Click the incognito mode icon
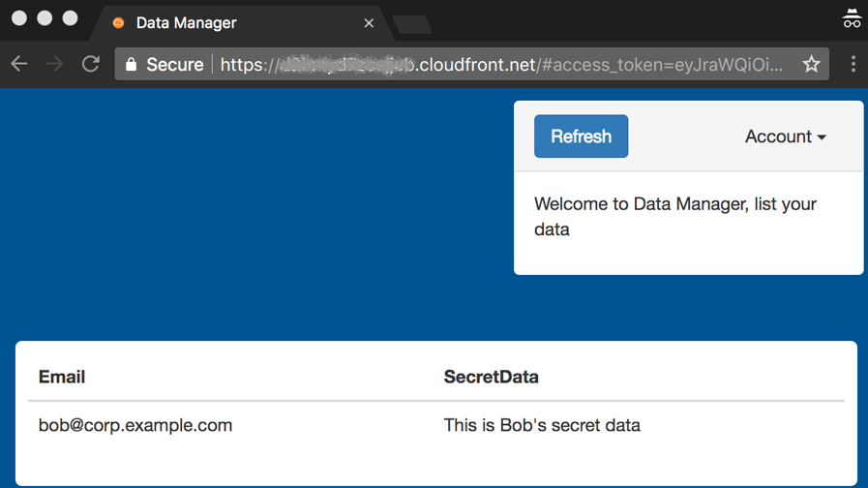This screenshot has height=488, width=868. point(852,18)
